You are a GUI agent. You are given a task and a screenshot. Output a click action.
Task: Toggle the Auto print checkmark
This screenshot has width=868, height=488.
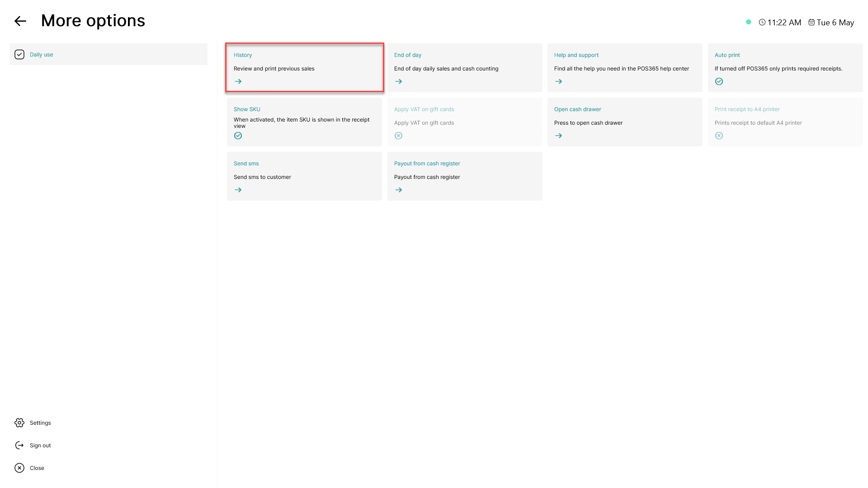[x=719, y=81]
